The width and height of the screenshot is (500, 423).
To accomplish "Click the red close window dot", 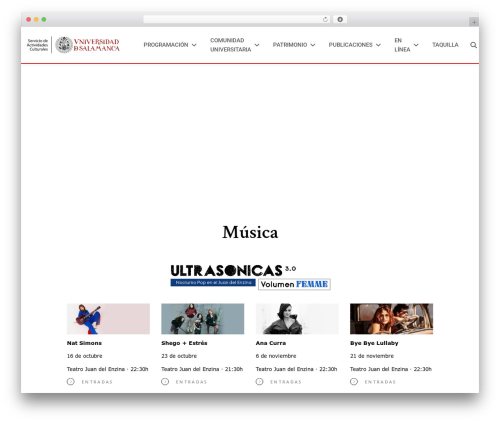I will (29, 19).
